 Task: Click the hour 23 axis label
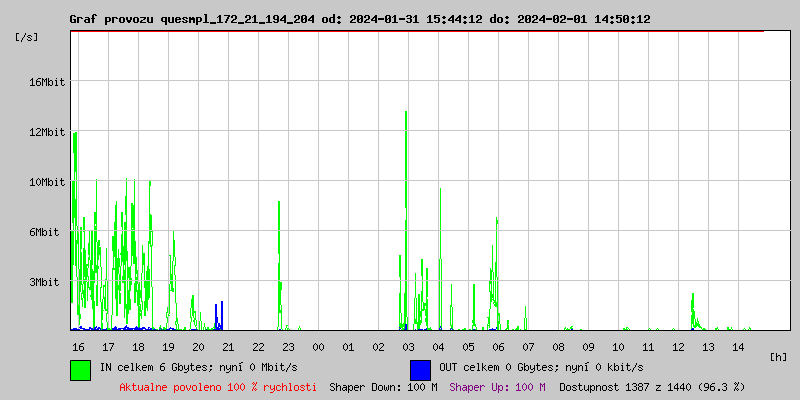pyautogui.click(x=288, y=347)
